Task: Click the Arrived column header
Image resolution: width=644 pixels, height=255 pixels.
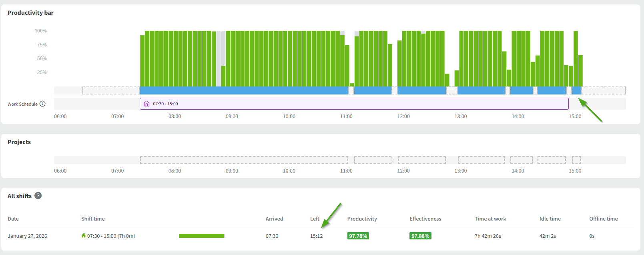Action: pyautogui.click(x=274, y=219)
